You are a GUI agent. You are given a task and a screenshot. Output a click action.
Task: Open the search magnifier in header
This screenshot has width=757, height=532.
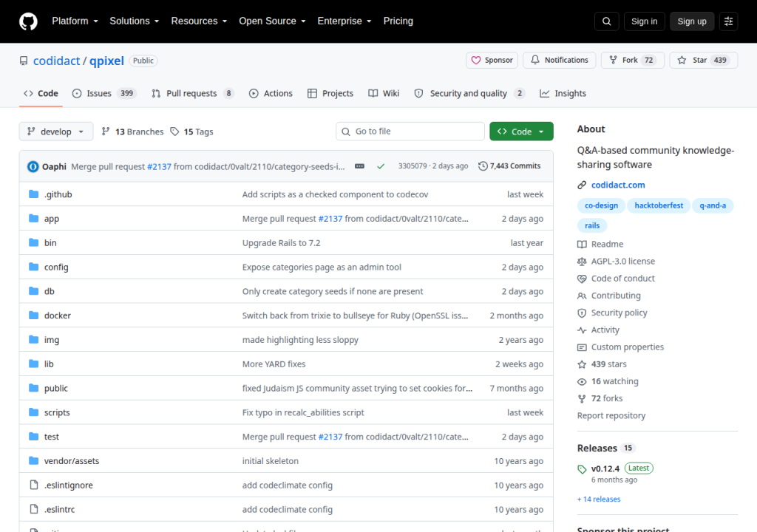(x=606, y=21)
